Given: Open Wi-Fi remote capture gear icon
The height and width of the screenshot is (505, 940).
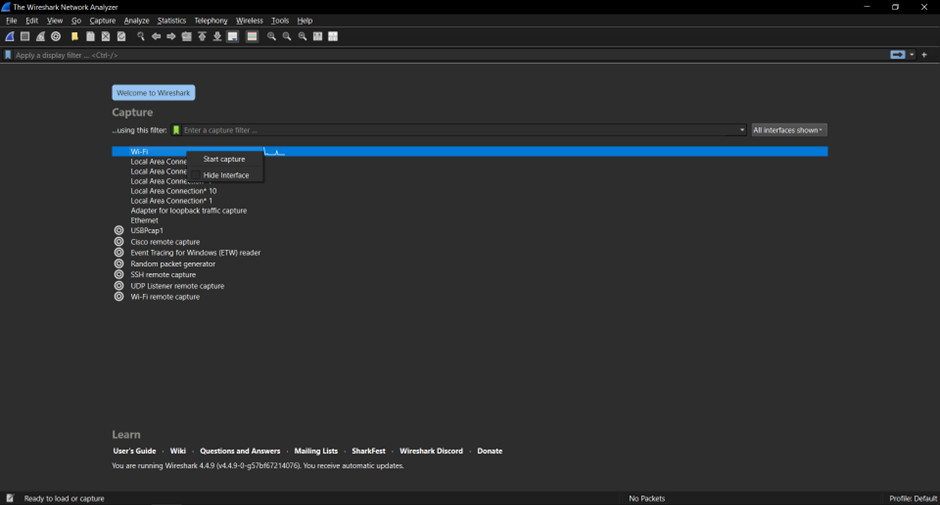Looking at the screenshot, I should click(x=119, y=296).
